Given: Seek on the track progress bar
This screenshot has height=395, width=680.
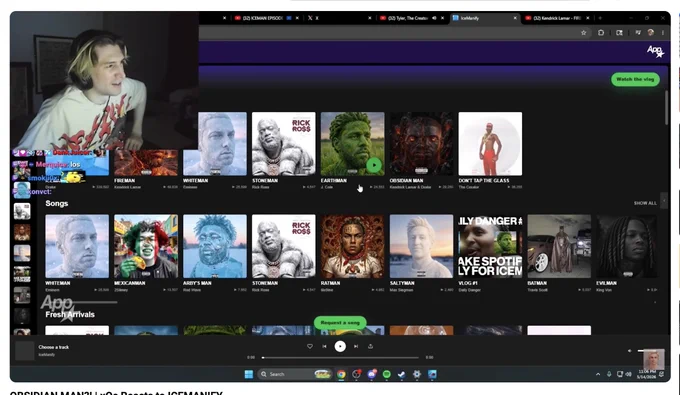Looking at the screenshot, I should point(340,358).
